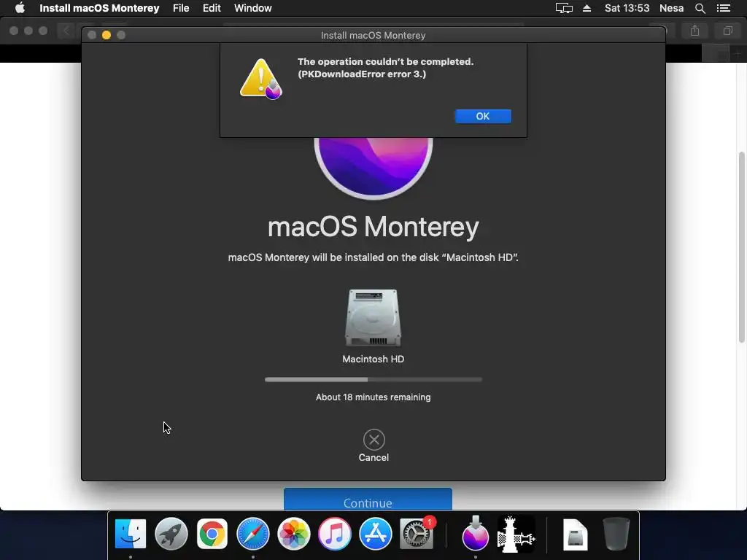
Task: Open the File menu
Action: pyautogui.click(x=181, y=8)
